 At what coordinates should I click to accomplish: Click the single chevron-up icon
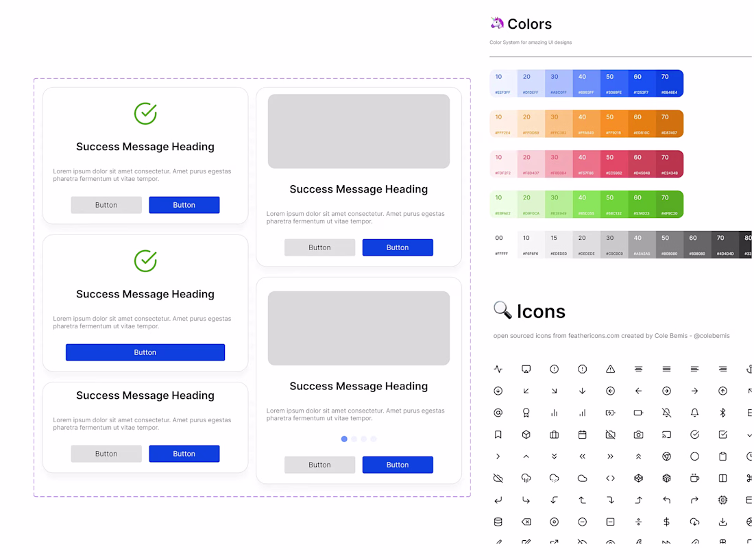[526, 456]
